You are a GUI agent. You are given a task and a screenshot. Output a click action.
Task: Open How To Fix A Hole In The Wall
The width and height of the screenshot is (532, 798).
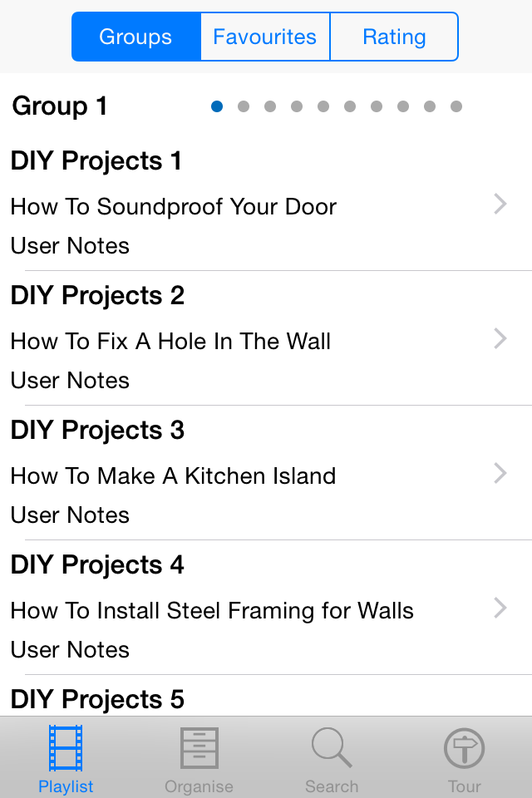click(170, 342)
